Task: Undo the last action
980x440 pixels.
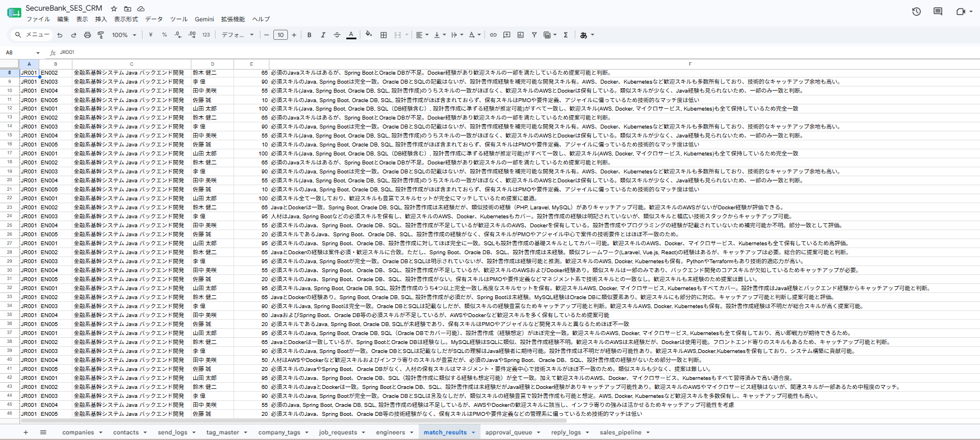Action: 60,35
